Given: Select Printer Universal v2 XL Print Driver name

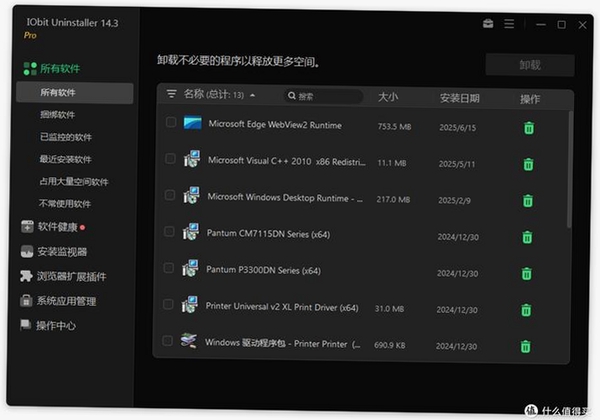Looking at the screenshot, I should 282,307.
